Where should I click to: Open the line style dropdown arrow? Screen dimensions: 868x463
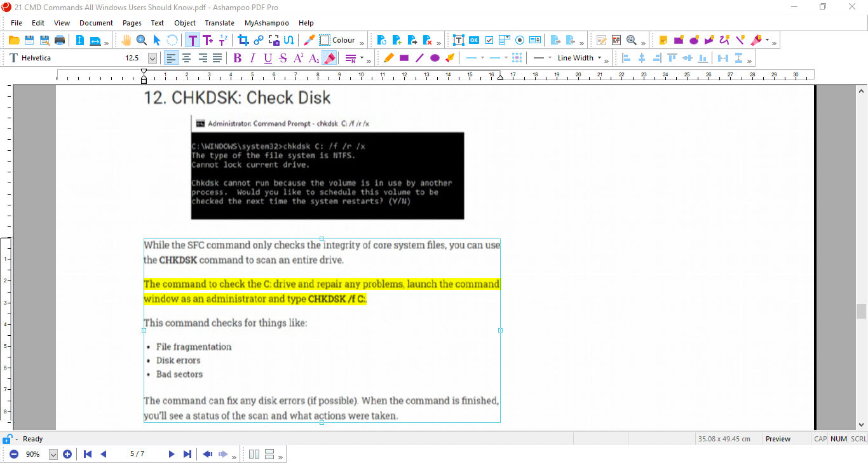[x=549, y=58]
